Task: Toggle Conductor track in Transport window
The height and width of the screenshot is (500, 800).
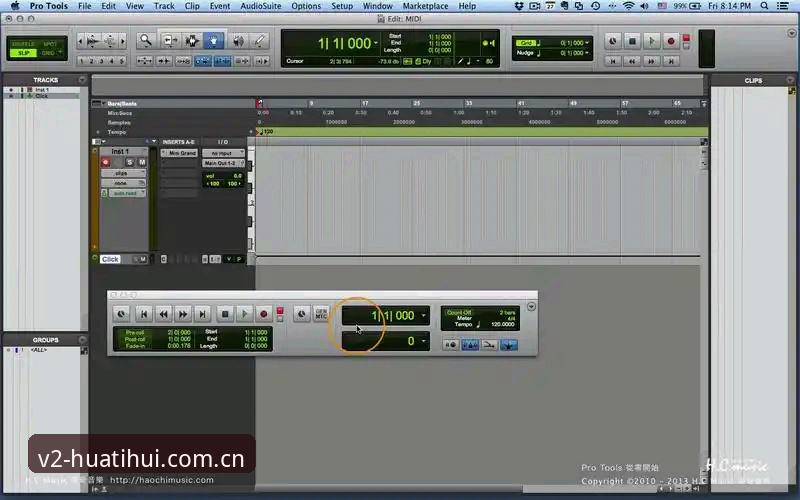Action: tap(509, 345)
